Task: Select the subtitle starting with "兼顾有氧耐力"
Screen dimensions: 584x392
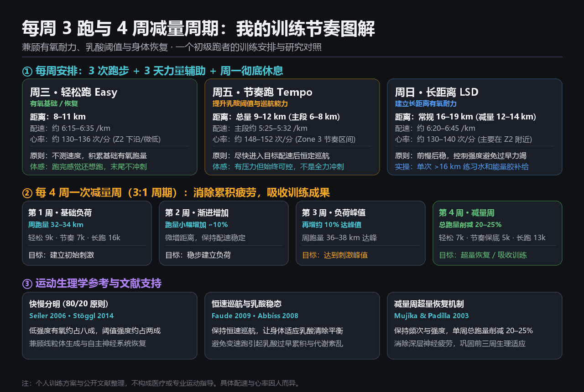Action: coord(172,47)
